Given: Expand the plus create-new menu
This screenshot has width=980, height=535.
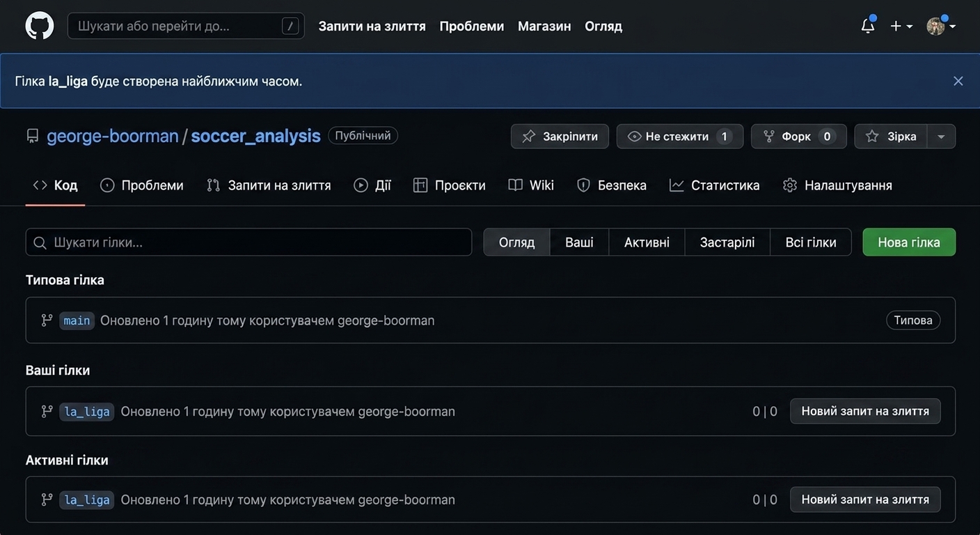Looking at the screenshot, I should pyautogui.click(x=901, y=26).
